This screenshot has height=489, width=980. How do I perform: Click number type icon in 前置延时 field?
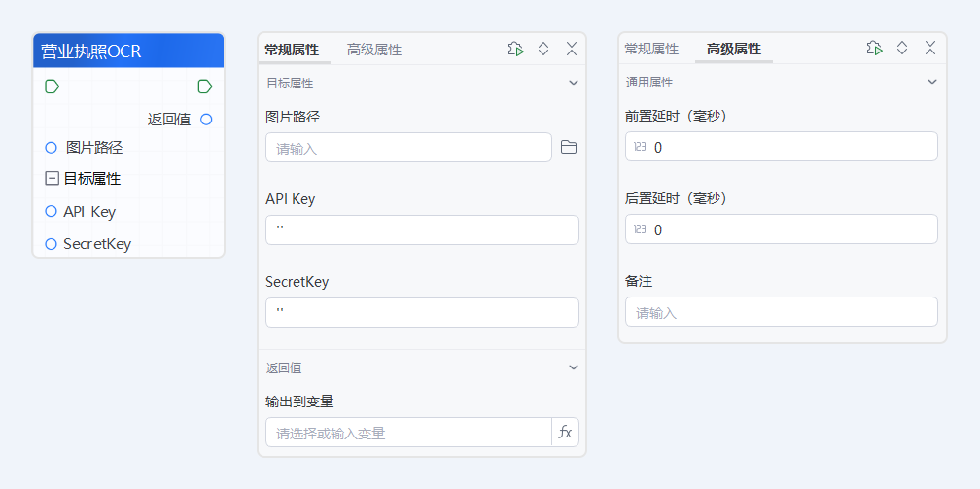point(640,147)
